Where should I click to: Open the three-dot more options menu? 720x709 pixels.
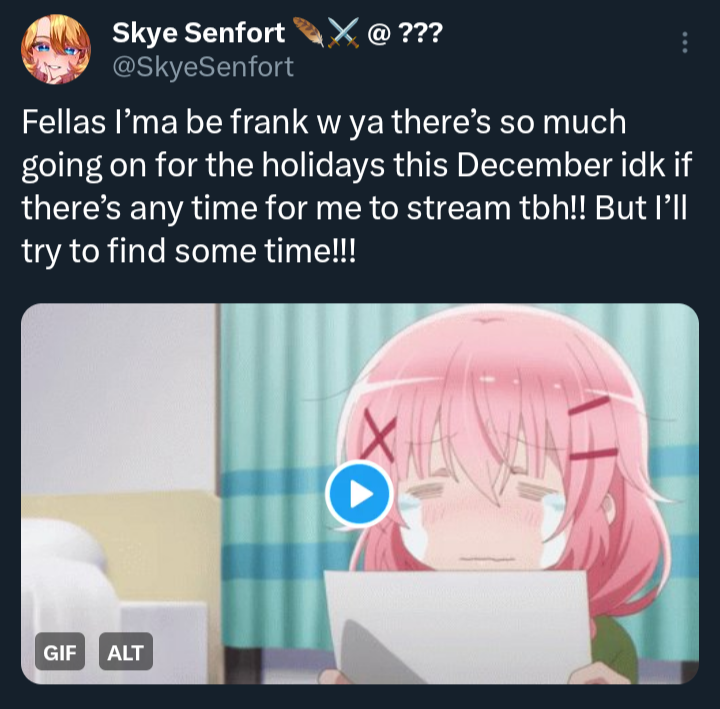(685, 42)
